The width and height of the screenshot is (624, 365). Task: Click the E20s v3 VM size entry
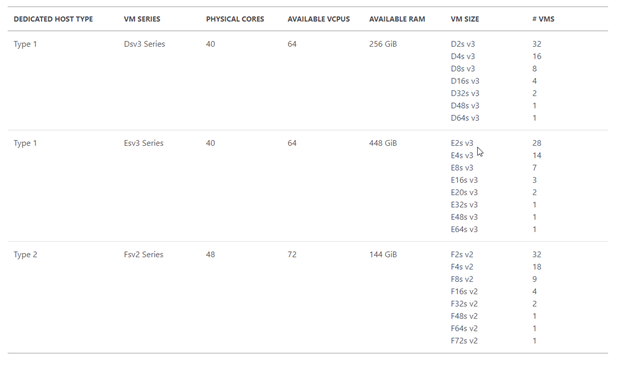[x=464, y=192]
